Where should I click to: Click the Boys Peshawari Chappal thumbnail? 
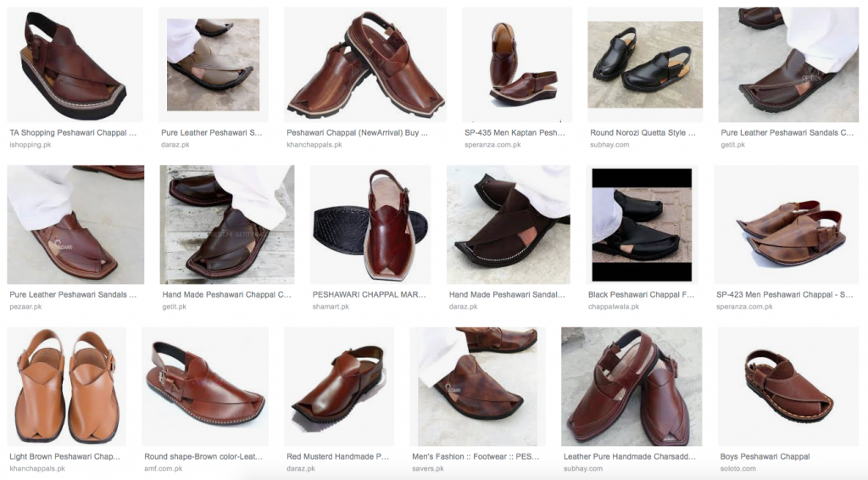point(788,387)
